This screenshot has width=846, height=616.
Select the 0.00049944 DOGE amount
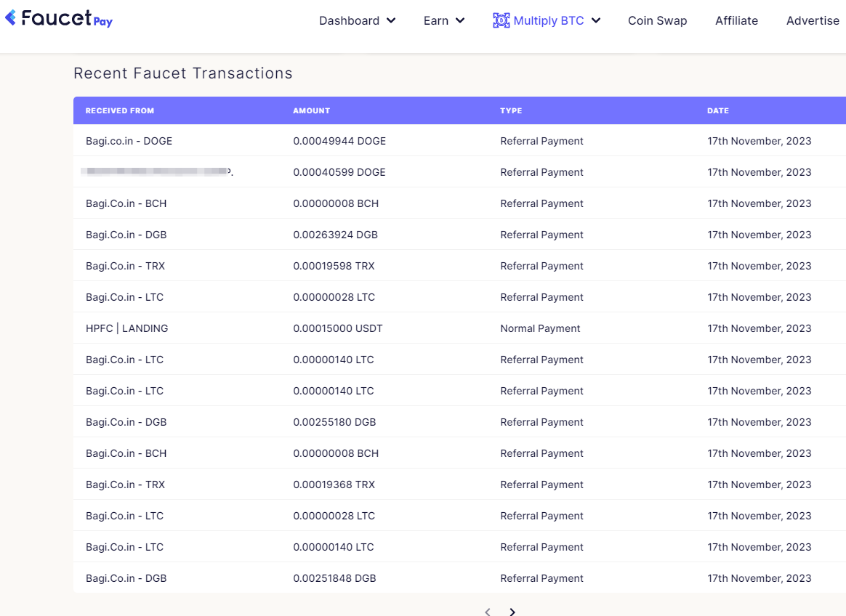[x=339, y=141]
